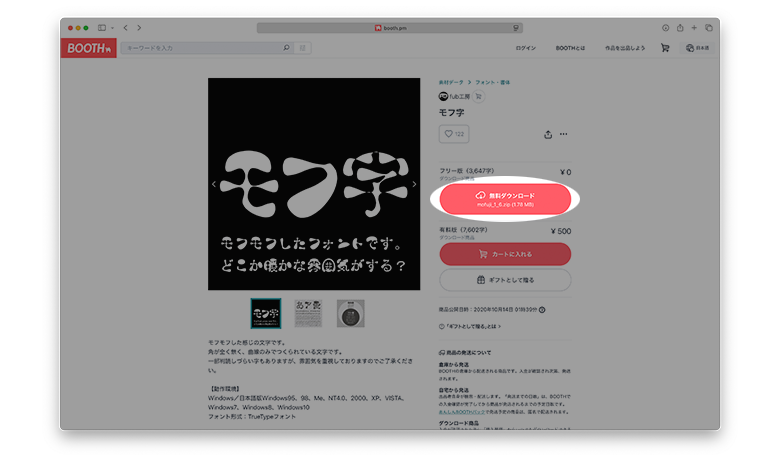Click the BOOTH logo in the header
Viewport: 780px width, 455px height.
pos(89,48)
